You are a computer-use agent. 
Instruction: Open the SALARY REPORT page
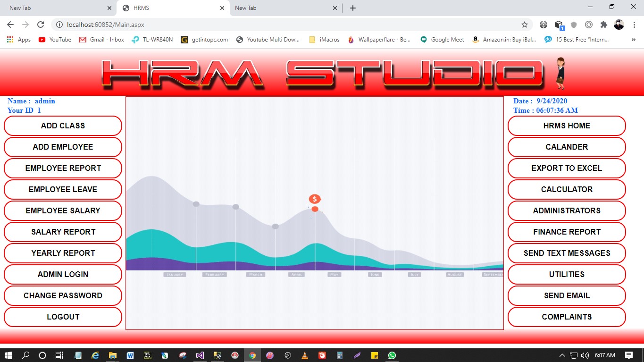pos(63,232)
